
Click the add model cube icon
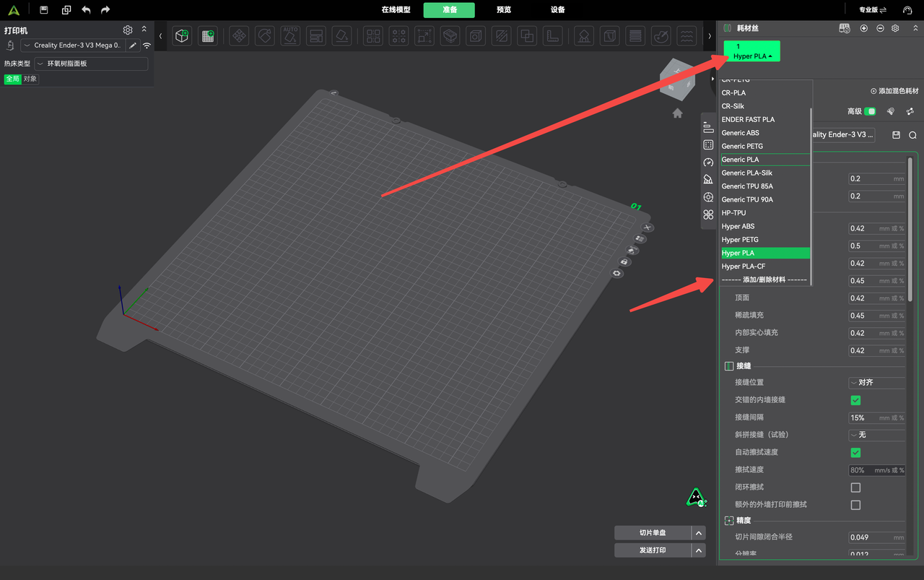click(182, 35)
